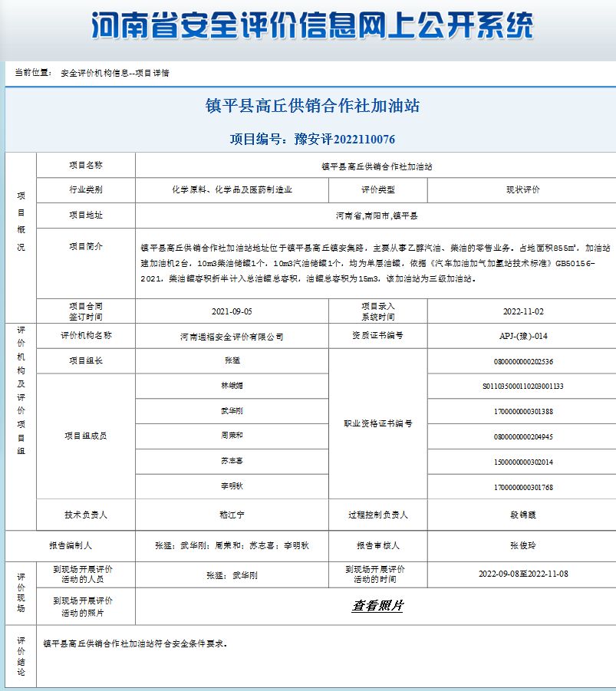Click the 技术负责人 label
Screen dimensions: 616x691
click(x=86, y=515)
